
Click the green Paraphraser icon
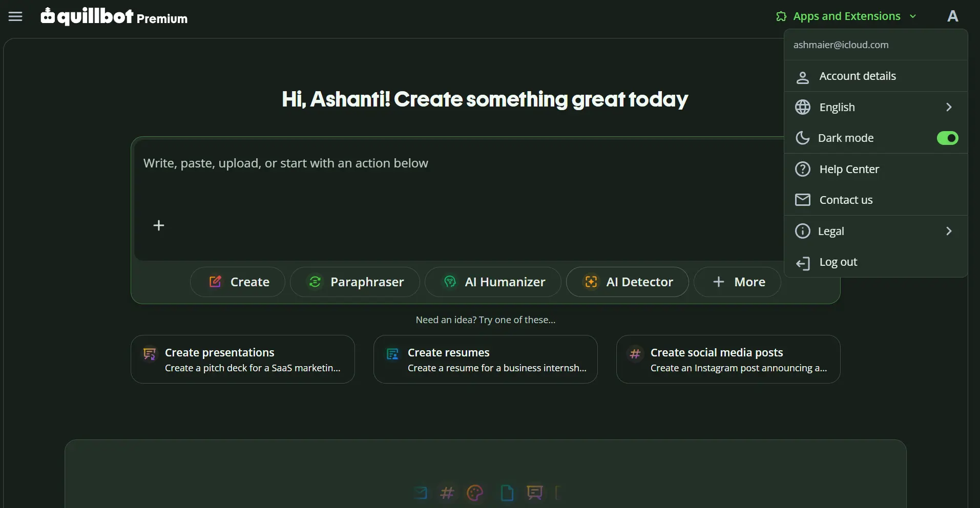(x=315, y=282)
